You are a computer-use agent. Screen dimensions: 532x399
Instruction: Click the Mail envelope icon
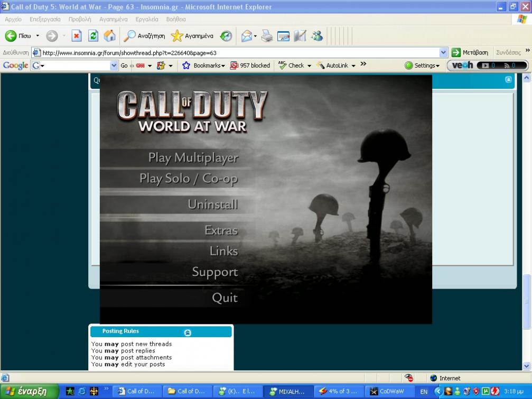tap(247, 35)
